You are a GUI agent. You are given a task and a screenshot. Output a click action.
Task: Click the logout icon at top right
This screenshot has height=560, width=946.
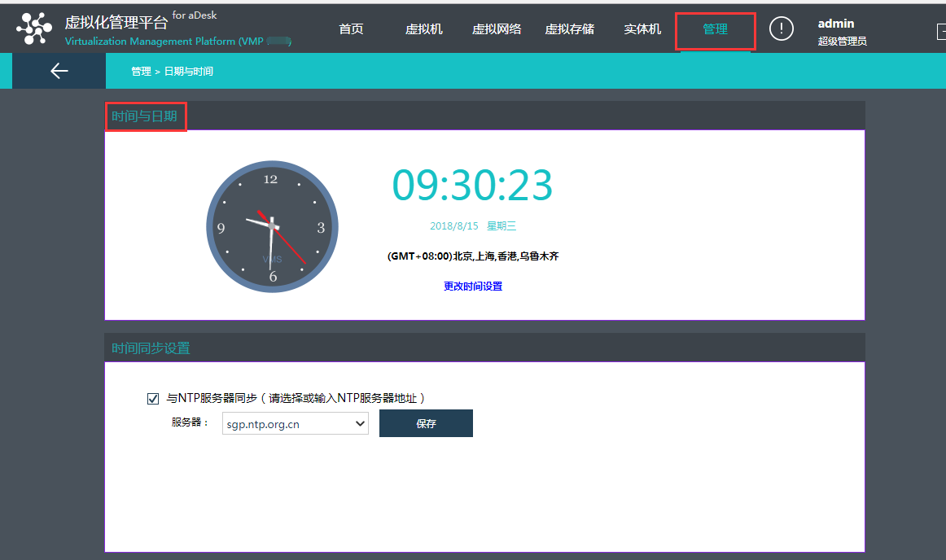point(941,32)
